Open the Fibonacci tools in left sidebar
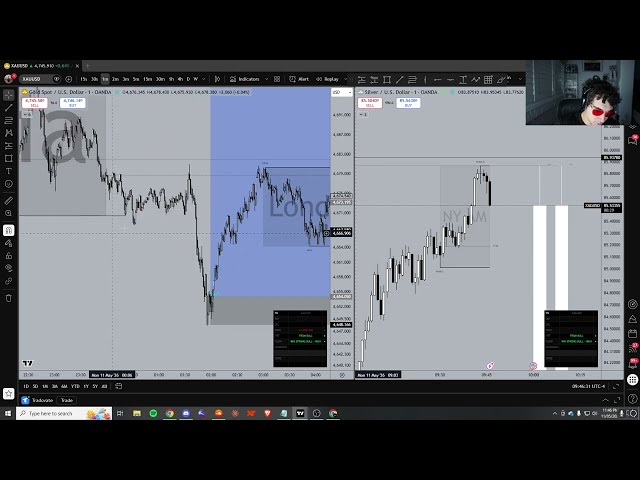The width and height of the screenshot is (640, 480). (9, 120)
